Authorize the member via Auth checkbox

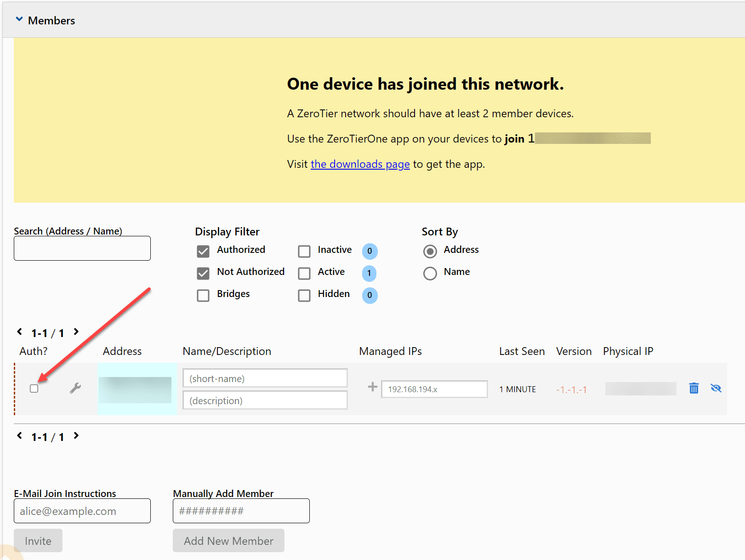click(34, 389)
